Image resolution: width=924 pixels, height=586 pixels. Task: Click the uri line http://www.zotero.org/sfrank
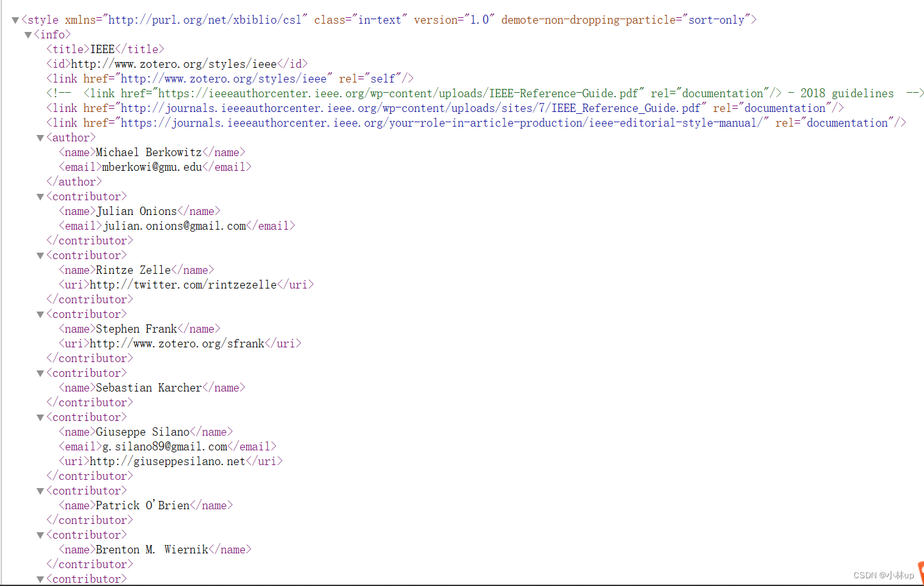(180, 344)
